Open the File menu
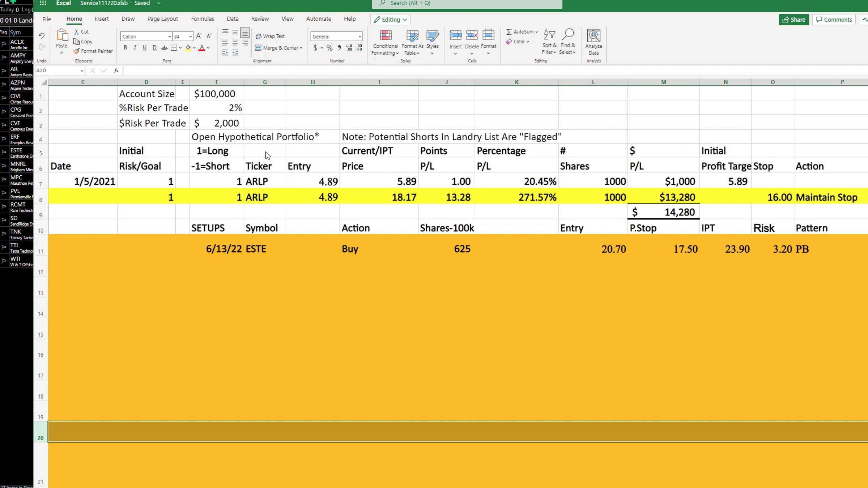The height and width of the screenshot is (488, 868). (47, 19)
